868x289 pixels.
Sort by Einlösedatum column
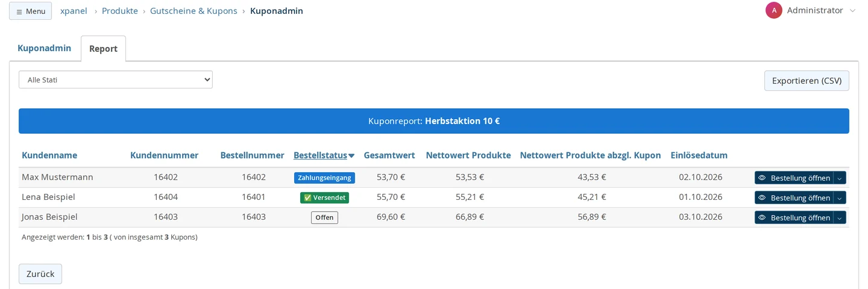[x=699, y=155]
